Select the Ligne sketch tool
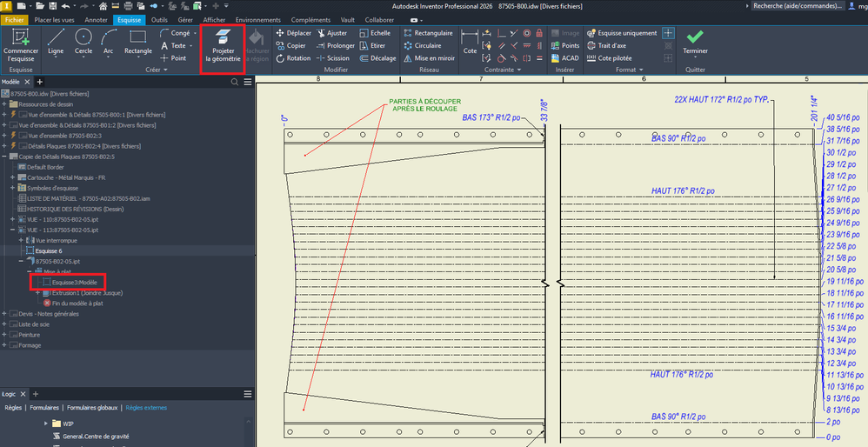The width and height of the screenshot is (868, 447). pyautogui.click(x=56, y=42)
